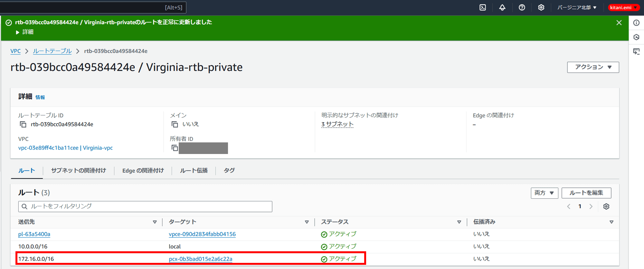Sort by ターゲット column arrow
The image size is (644, 269).
pos(307,222)
